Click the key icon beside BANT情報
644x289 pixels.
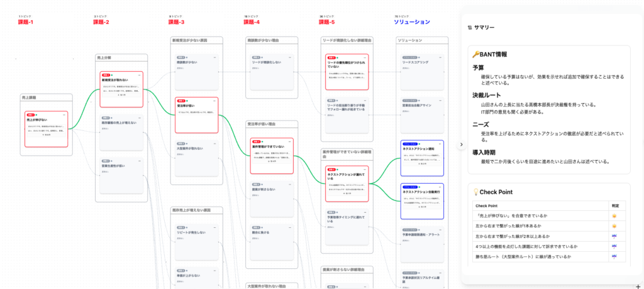[475, 55]
